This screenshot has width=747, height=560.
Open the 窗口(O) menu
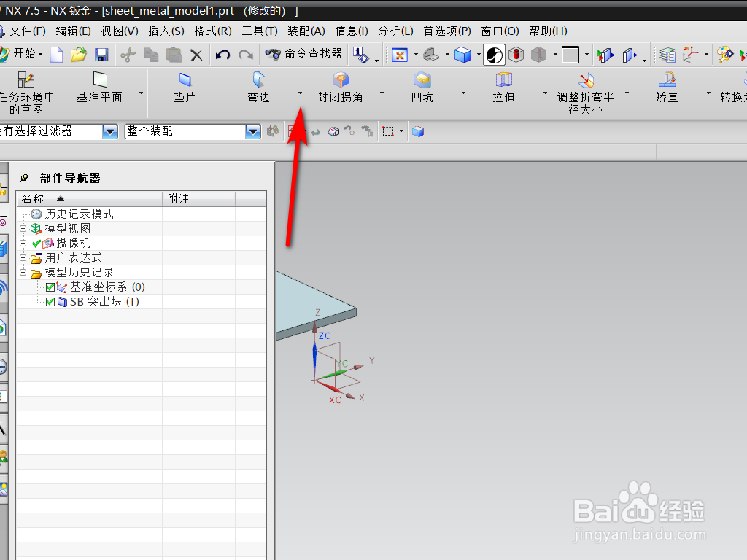pyautogui.click(x=499, y=31)
